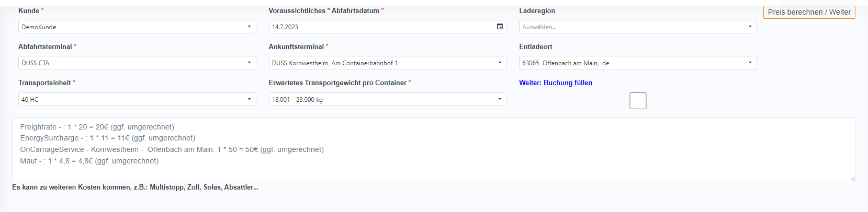Open the Transporteinheit dropdown arrow

[x=249, y=99]
